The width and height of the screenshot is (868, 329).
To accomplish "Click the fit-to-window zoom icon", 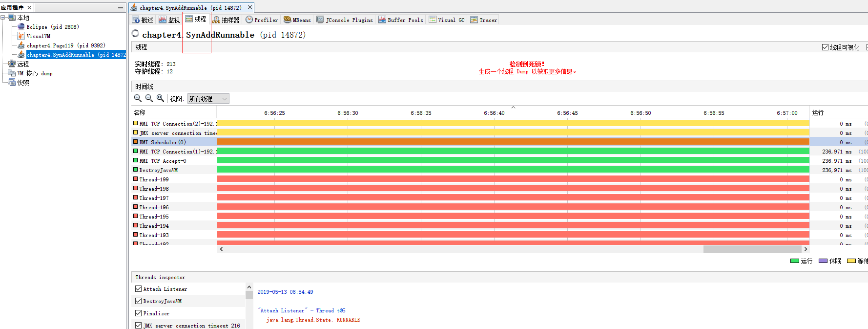I will point(161,98).
